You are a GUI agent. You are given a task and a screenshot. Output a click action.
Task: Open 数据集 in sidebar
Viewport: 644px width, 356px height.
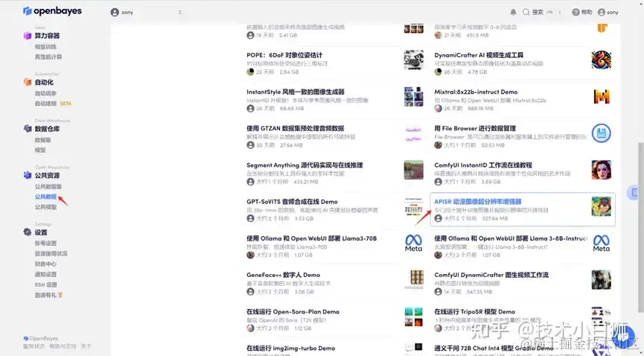[x=42, y=140]
